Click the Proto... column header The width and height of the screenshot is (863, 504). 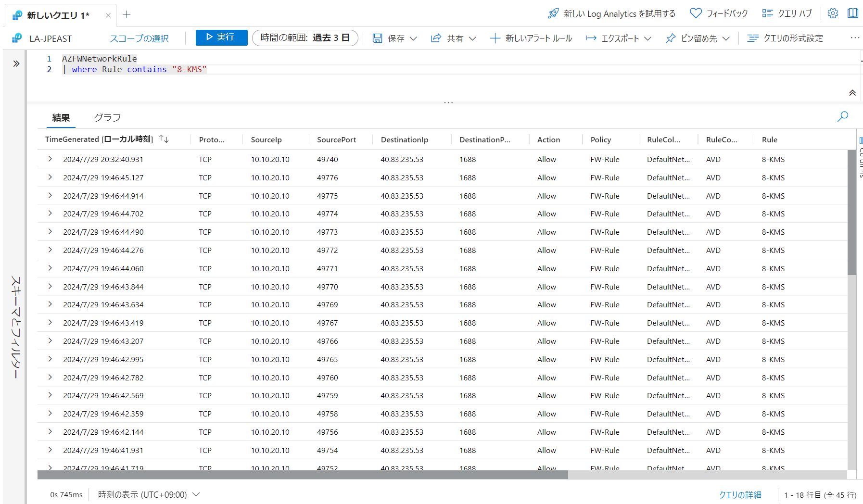212,139
